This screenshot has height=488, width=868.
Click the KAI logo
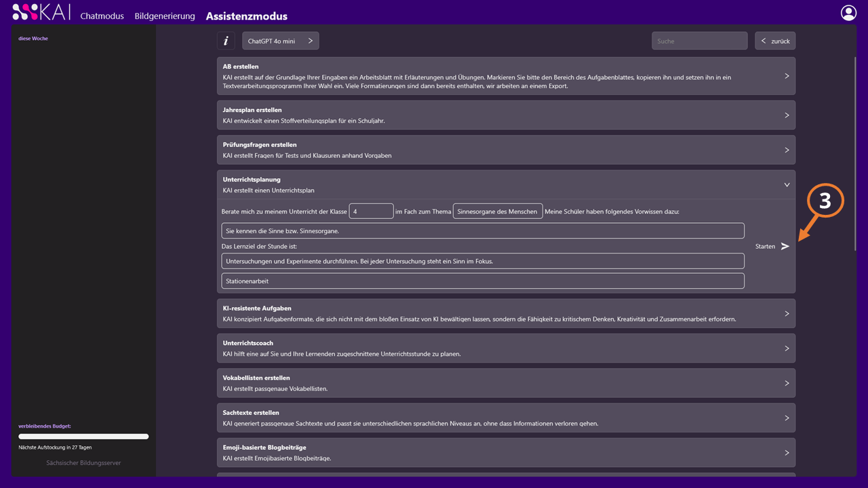(41, 12)
